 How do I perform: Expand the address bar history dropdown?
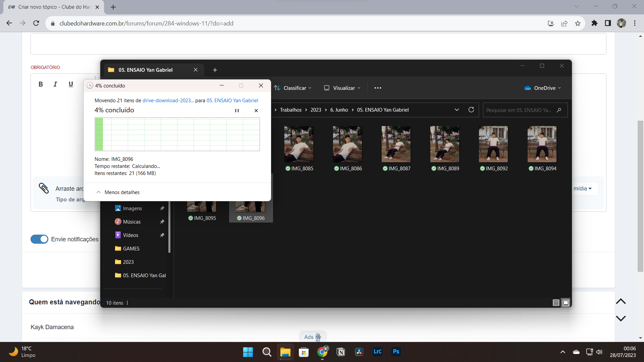tap(457, 110)
